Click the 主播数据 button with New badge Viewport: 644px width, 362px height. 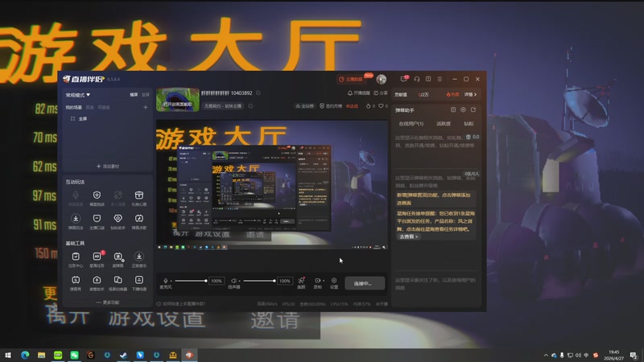[352, 79]
